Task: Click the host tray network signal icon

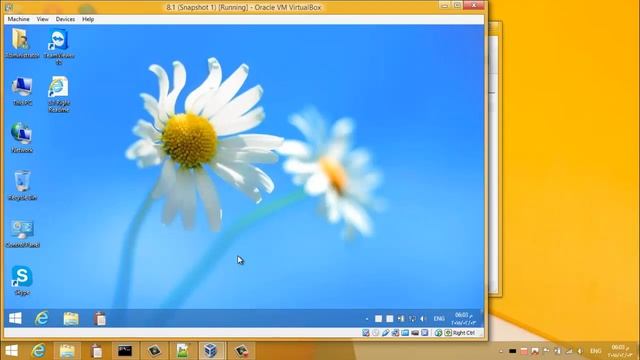Action: (569, 351)
